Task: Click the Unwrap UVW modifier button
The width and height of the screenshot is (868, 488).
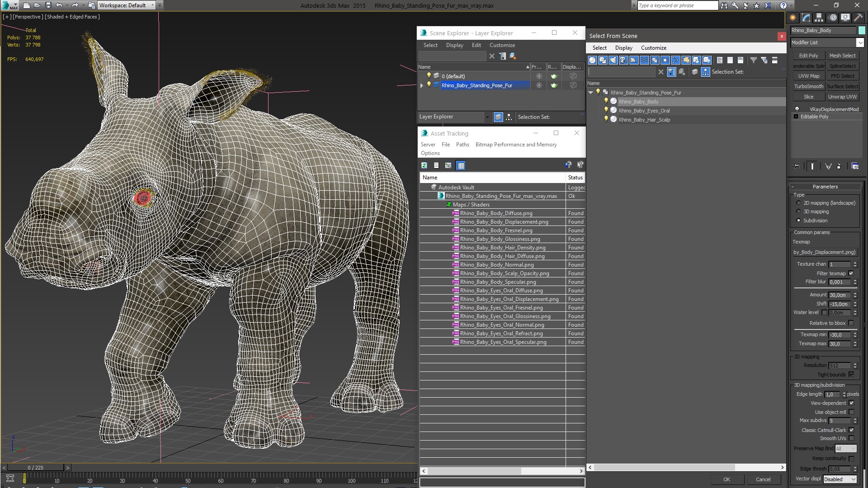Action: [842, 97]
